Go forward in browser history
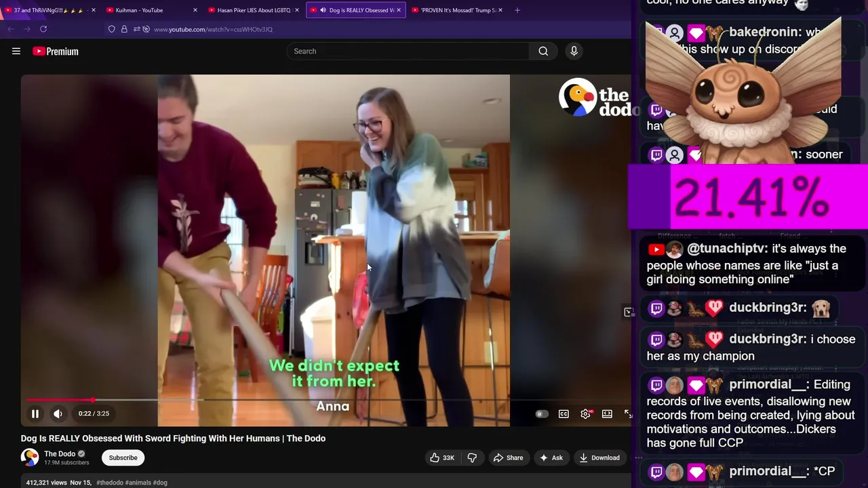868x488 pixels. (27, 29)
